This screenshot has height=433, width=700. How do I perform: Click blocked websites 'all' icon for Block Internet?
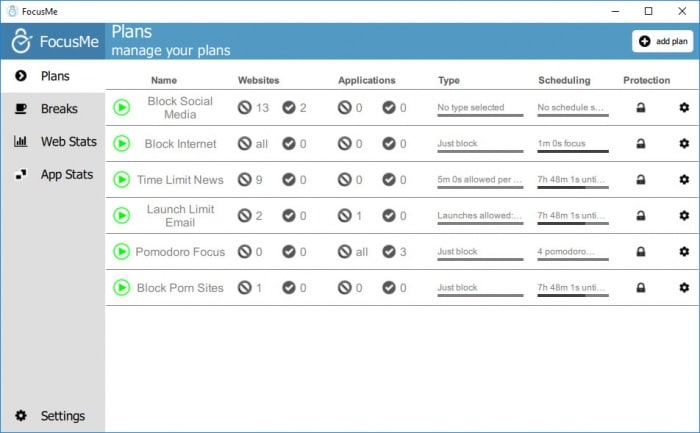coord(245,144)
